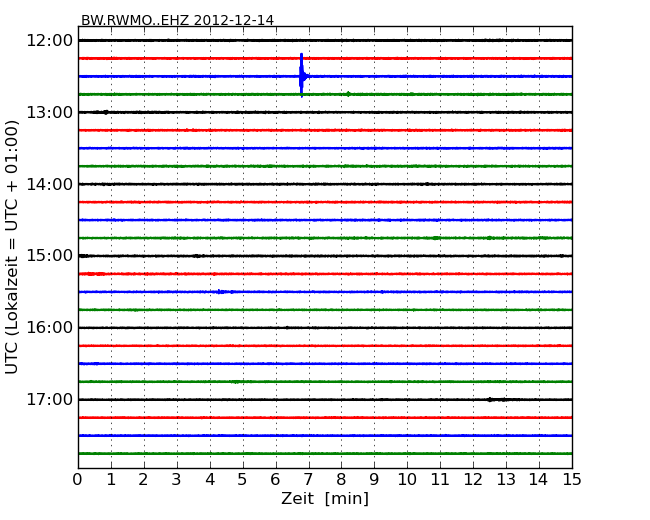Click the x-axis tick label 2

pyautogui.click(x=143, y=480)
